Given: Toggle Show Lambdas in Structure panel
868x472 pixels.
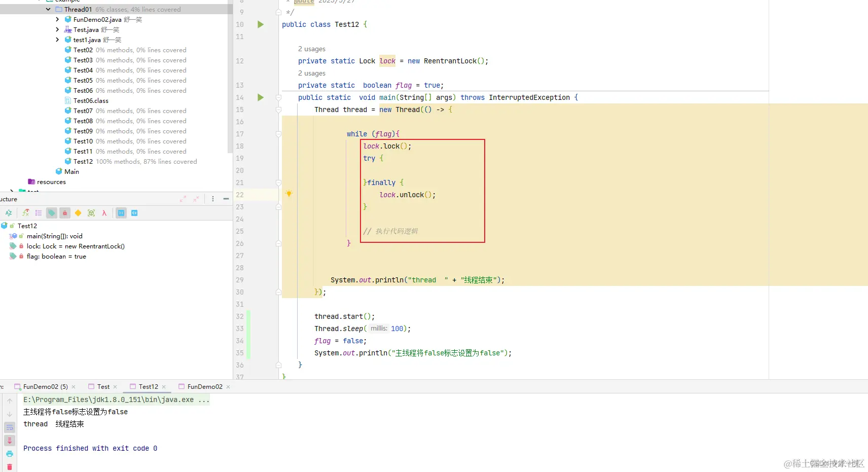Looking at the screenshot, I should click(104, 213).
